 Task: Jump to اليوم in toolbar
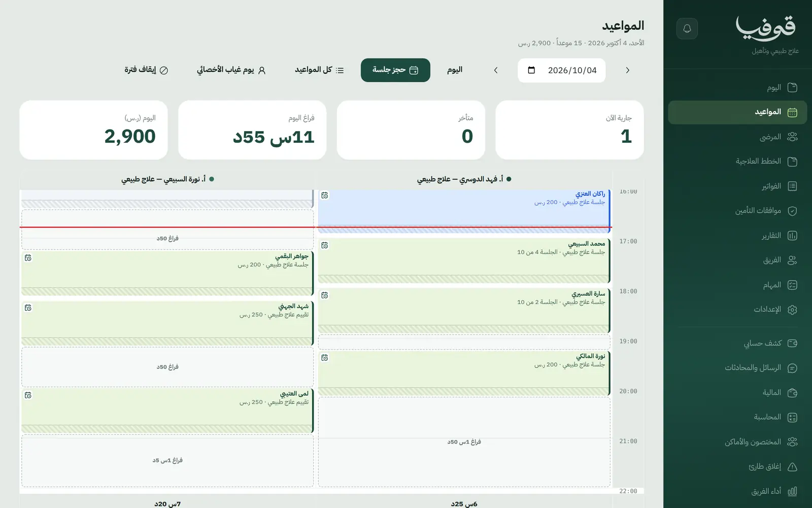(455, 70)
